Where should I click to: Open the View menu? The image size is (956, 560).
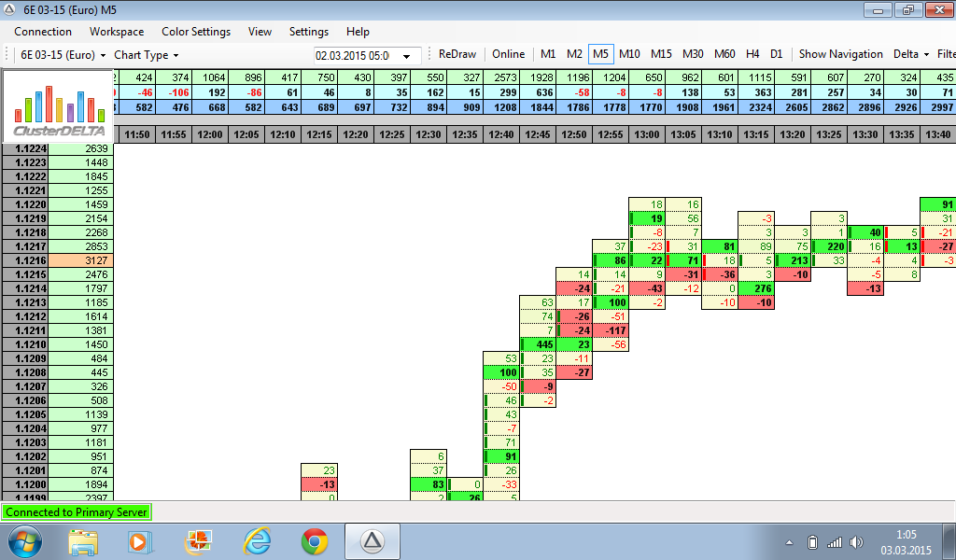pyautogui.click(x=260, y=32)
